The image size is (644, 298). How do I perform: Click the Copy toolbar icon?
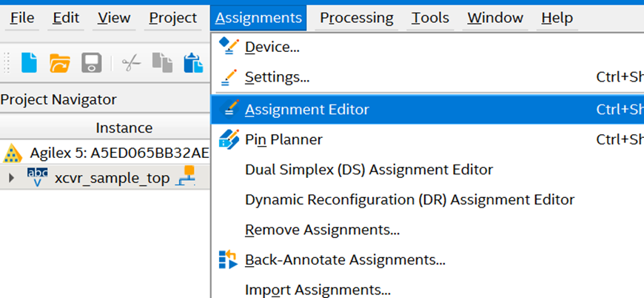(162, 63)
